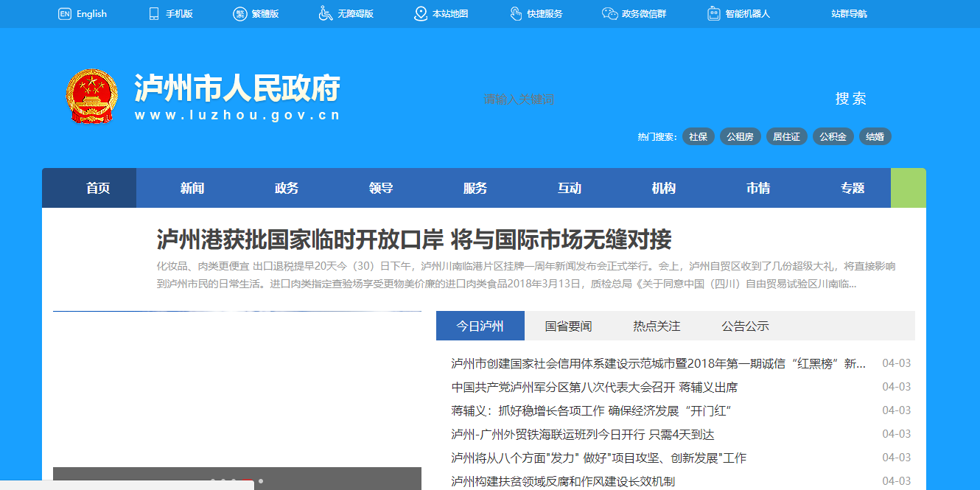
Task: Open quick services hand icon
Action: pyautogui.click(x=516, y=14)
